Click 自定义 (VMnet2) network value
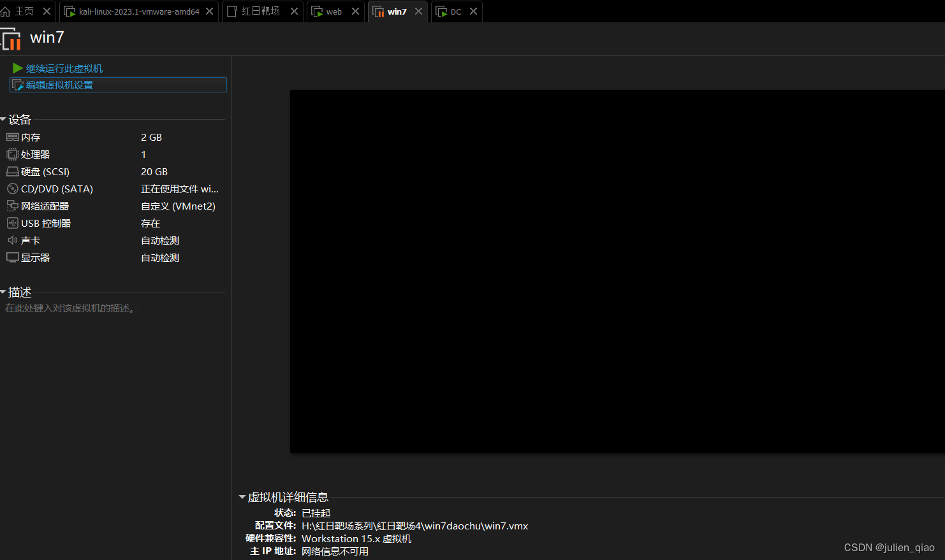This screenshot has height=560, width=945. pos(178,206)
